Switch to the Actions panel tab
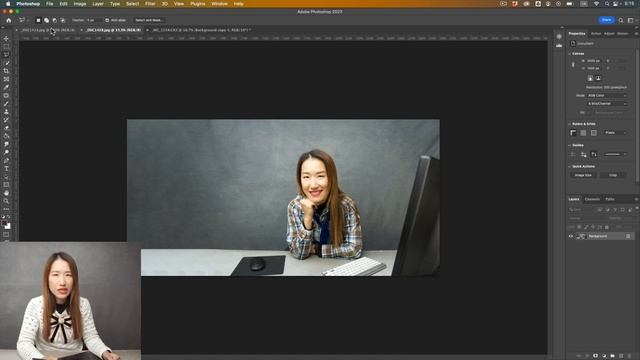The image size is (640, 360). 596,33
